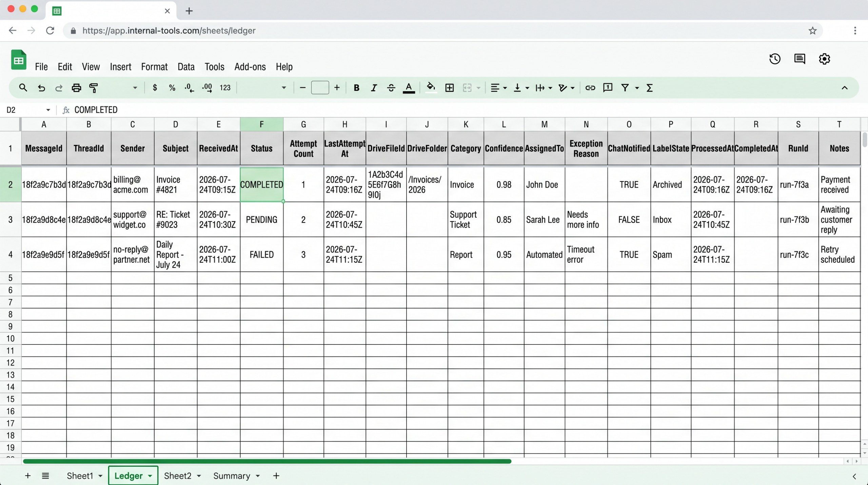Viewport: 868px width, 485px height.
Task: Open version history clock icon
Action: (x=775, y=59)
